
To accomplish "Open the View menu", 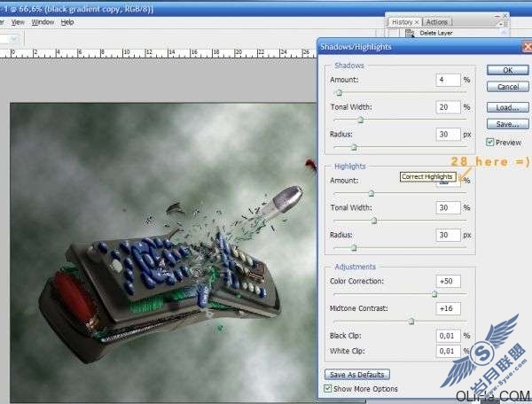I will coord(18,22).
